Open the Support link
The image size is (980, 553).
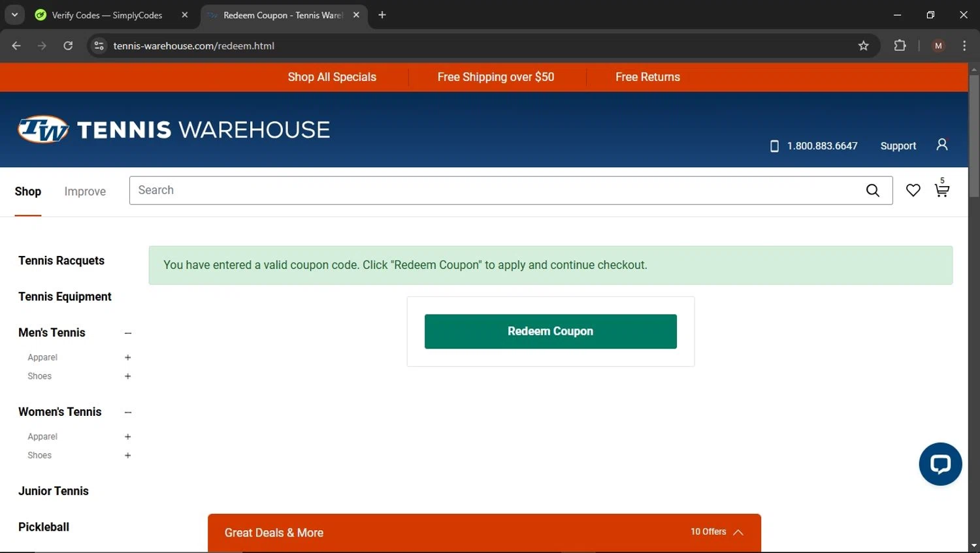pos(898,146)
